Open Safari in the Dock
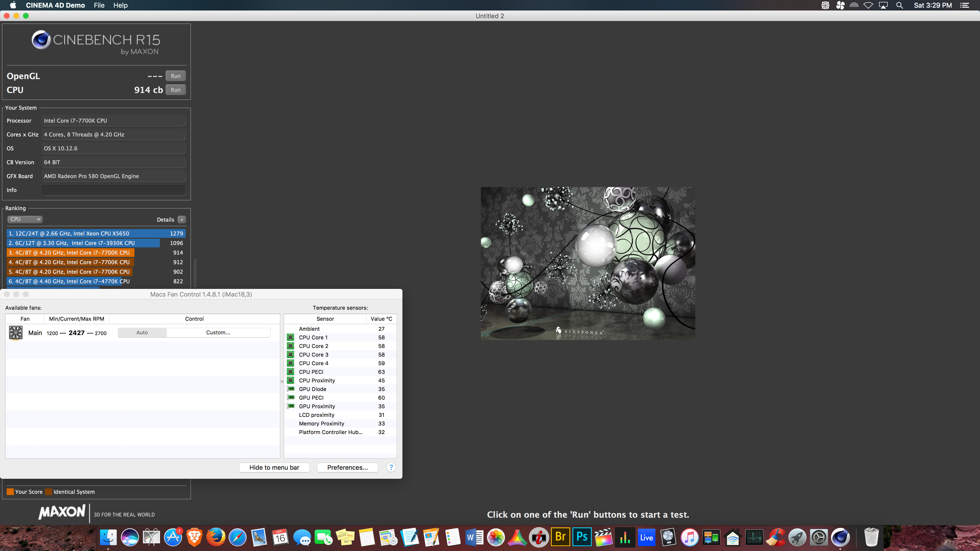The image size is (980, 551). (x=237, y=537)
